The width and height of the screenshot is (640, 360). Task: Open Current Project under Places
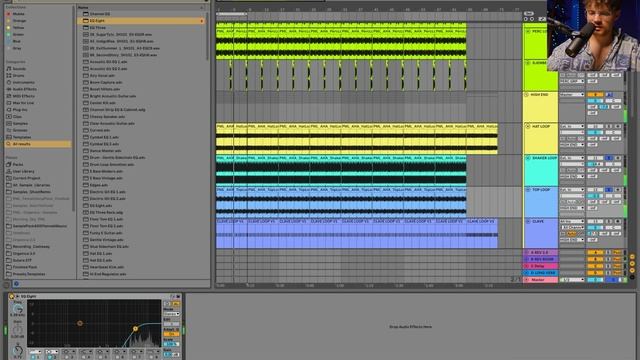click(x=23, y=178)
